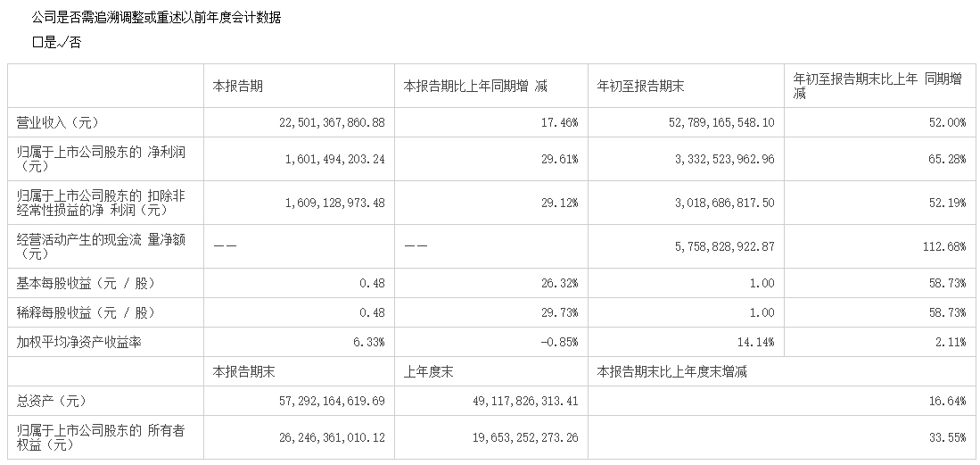Select cash flow value 5,758,828,922.87
The height and width of the screenshot is (465, 980).
(x=724, y=246)
